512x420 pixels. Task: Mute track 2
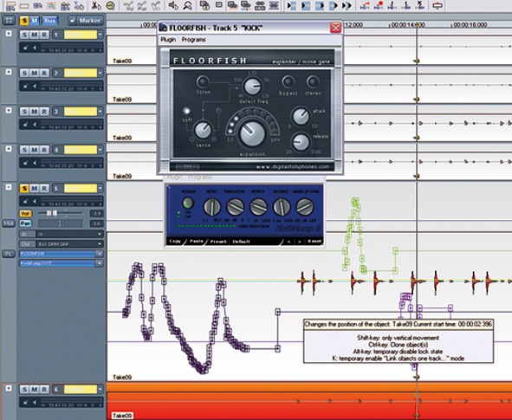[x=35, y=73]
